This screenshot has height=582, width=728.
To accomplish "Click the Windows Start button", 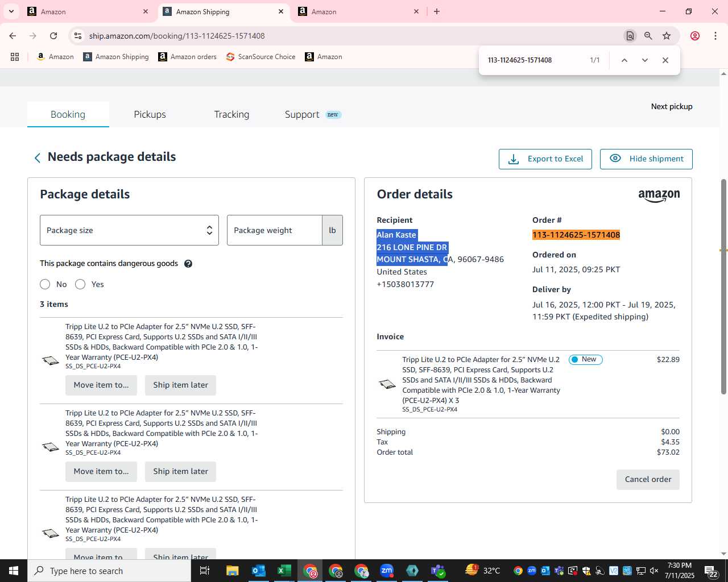I will click(x=14, y=571).
